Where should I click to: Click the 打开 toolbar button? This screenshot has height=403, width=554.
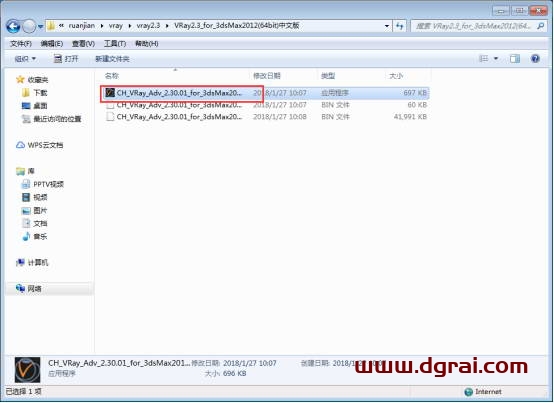coord(66,59)
